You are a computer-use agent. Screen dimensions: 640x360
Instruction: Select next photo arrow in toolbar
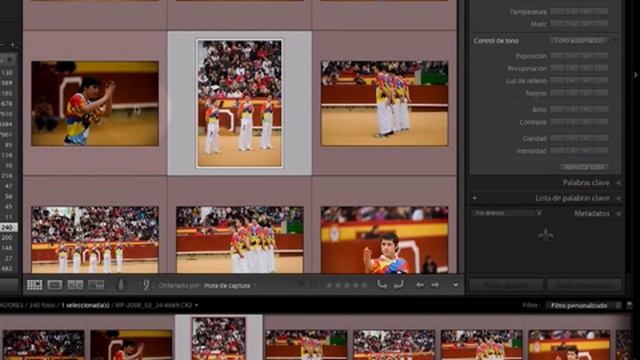[435, 285]
